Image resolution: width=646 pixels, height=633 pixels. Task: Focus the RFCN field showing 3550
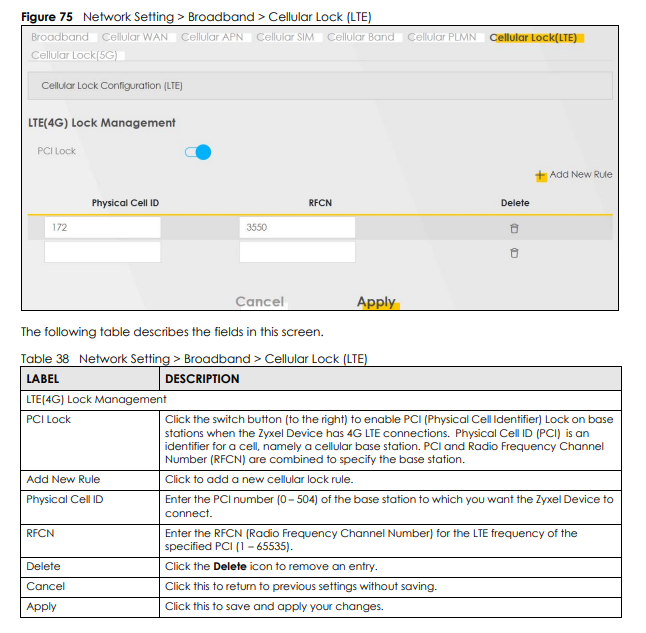tap(297, 228)
